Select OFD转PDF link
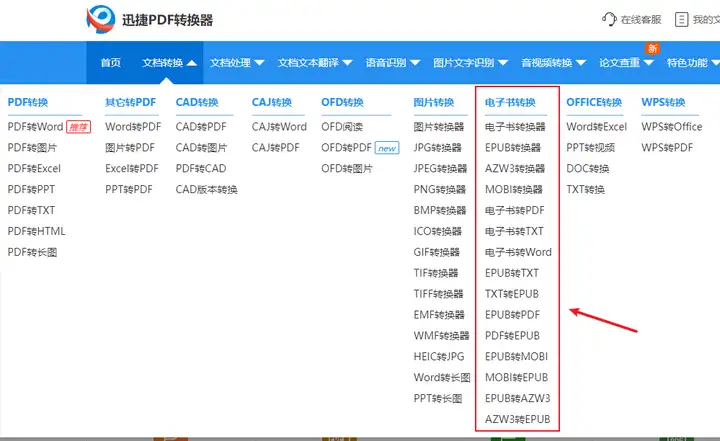Screen dimensions: 720x441 coord(347,148)
